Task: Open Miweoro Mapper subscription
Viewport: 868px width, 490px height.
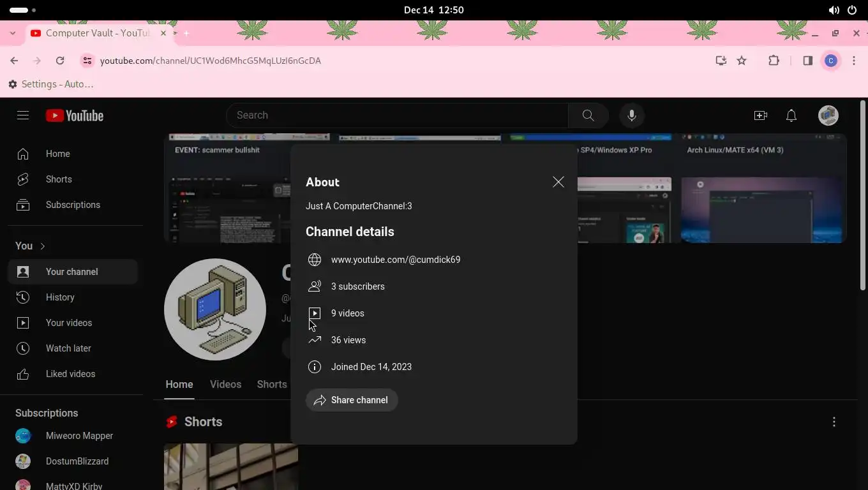Action: (x=73, y=436)
